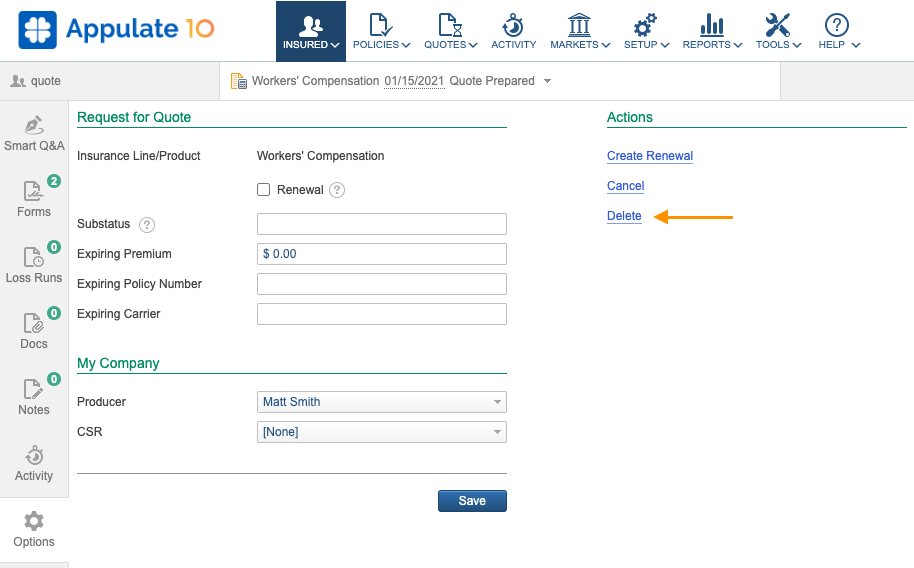The image size is (914, 568).
Task: Open the Markets menu
Action: [579, 31]
